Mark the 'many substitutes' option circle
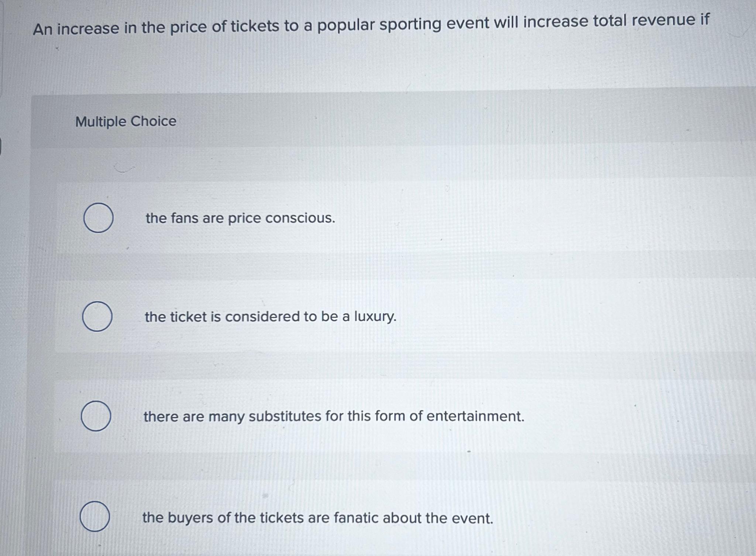 pos(96,416)
